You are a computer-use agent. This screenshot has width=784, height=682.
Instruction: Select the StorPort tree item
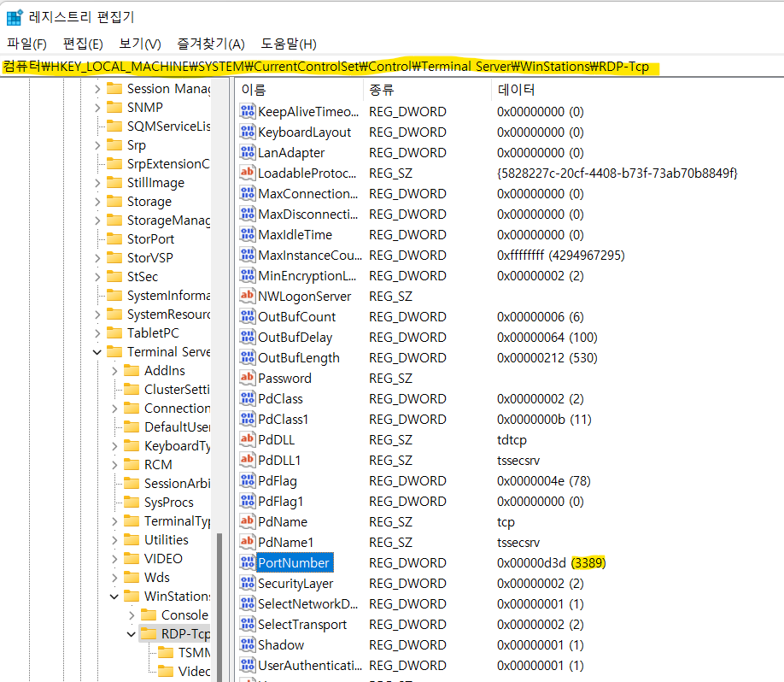click(150, 239)
